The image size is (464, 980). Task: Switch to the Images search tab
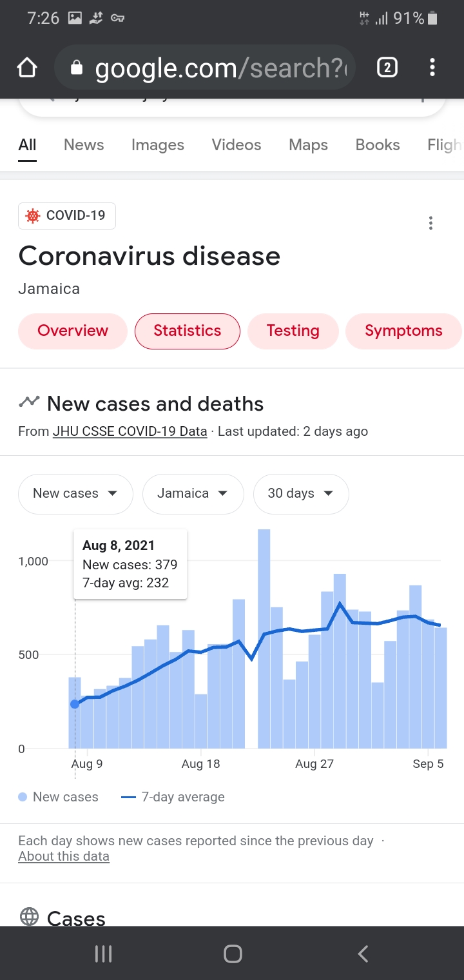click(158, 145)
